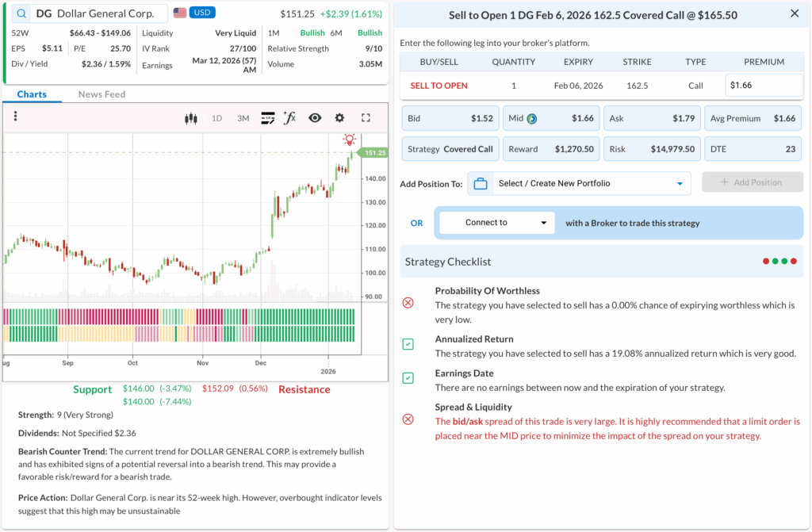The height and width of the screenshot is (532, 812).
Task: Open the three-dot chart options menu
Action: [15, 117]
